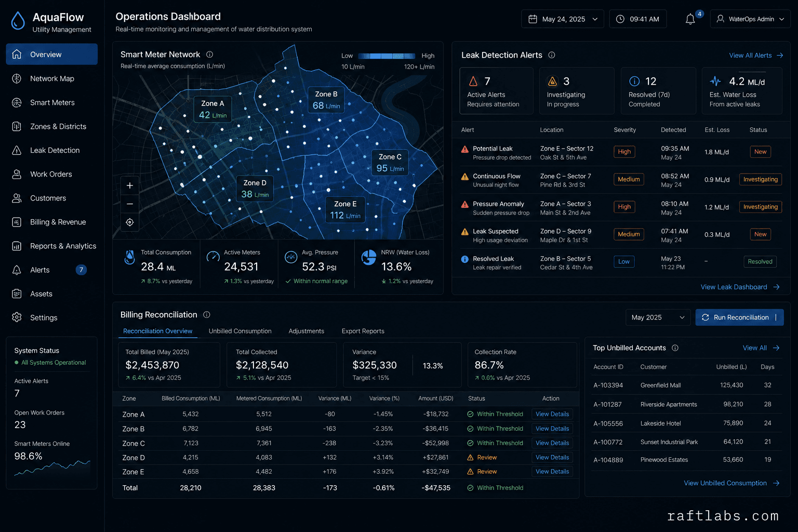Click info icon beside Leak Detection Alerts

(552, 55)
